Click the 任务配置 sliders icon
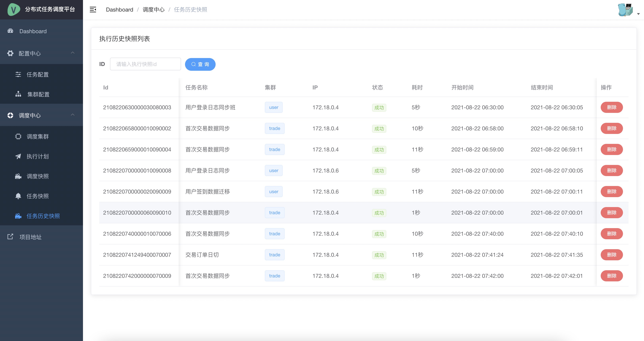Image resolution: width=644 pixels, height=341 pixels. (18, 74)
